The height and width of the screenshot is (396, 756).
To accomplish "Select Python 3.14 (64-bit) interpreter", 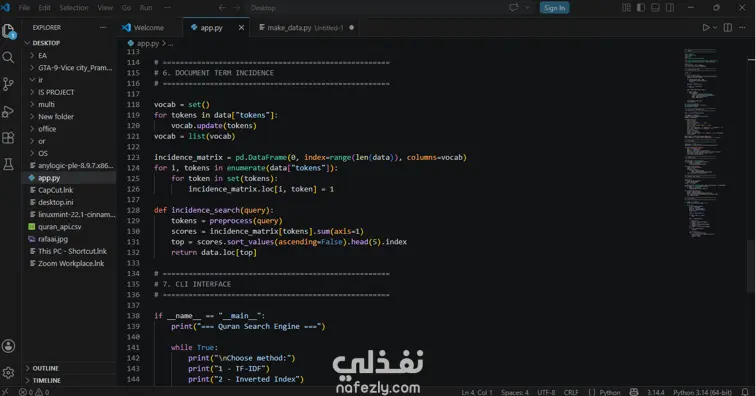I will pyautogui.click(x=702, y=392).
